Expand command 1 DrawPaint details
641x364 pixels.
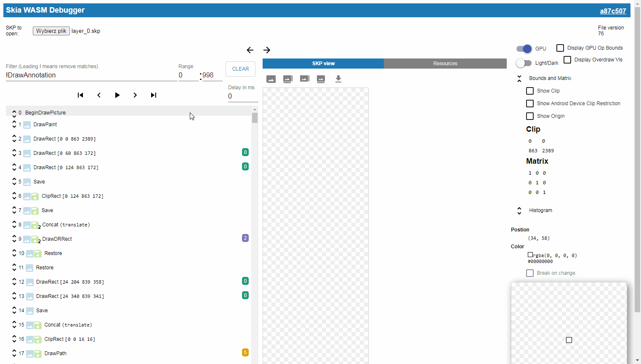14,125
